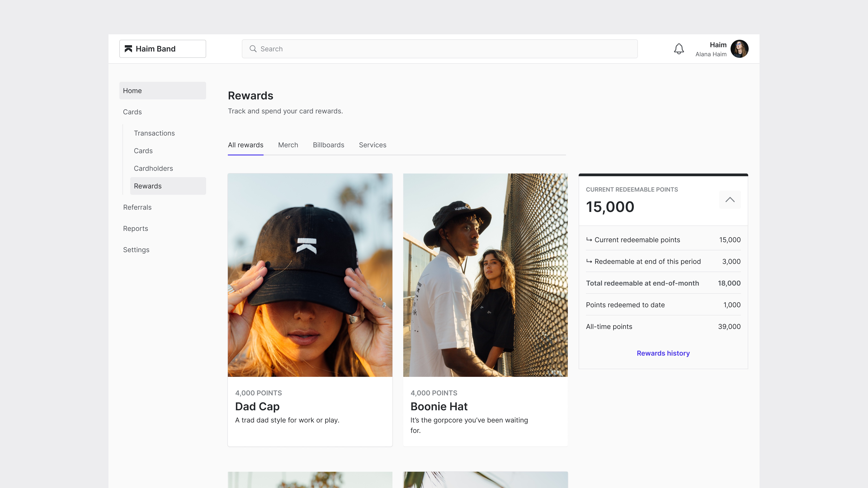Click the search magnifier icon
868x488 pixels.
[253, 49]
